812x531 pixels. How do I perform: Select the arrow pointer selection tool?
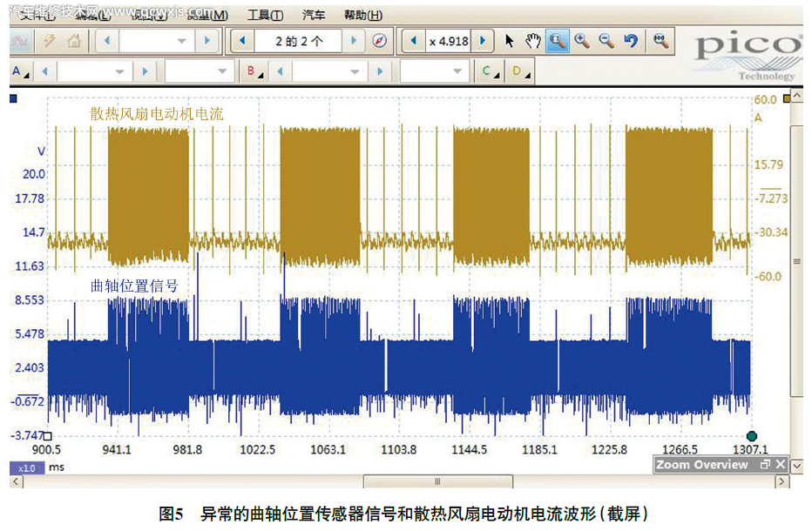[511, 41]
